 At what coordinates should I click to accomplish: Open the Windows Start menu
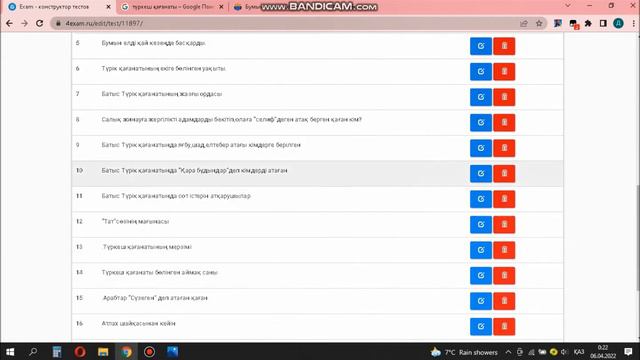pyautogui.click(x=10, y=352)
